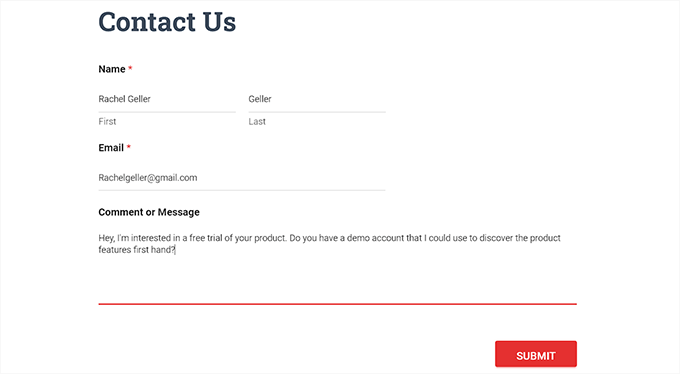Click the gray underline beneath the Last name

pyautogui.click(x=317, y=112)
